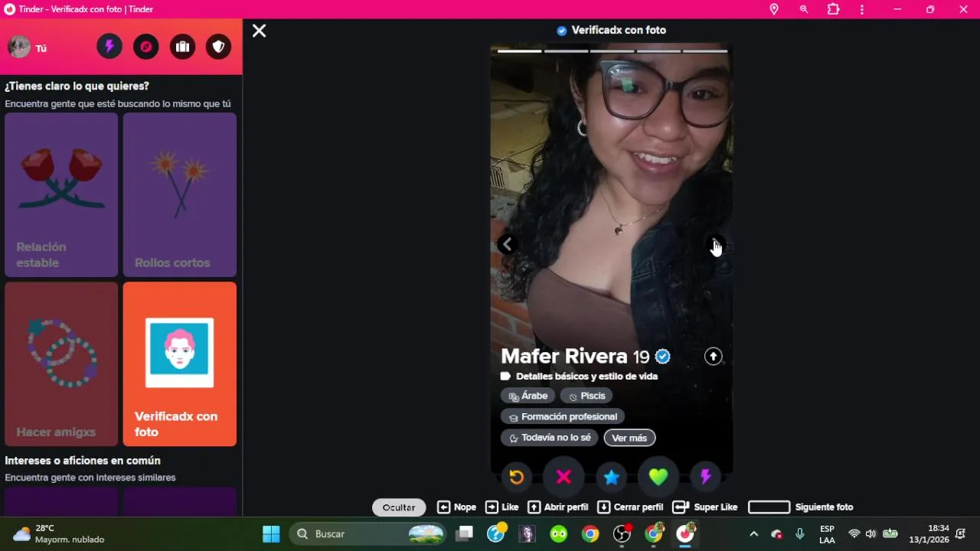Click the blue verified badge beside age
The image size is (980, 551).
[663, 357]
